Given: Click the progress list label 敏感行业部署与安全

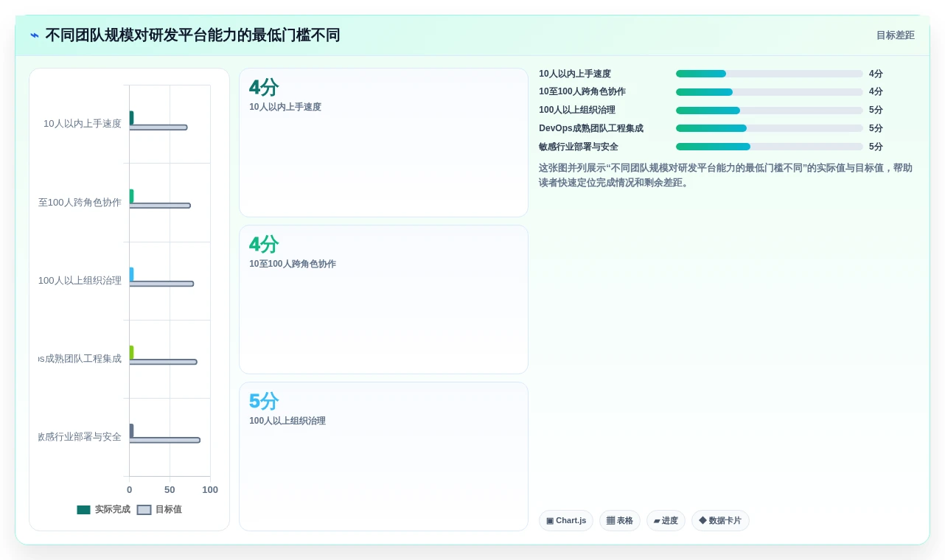Looking at the screenshot, I should [579, 147].
